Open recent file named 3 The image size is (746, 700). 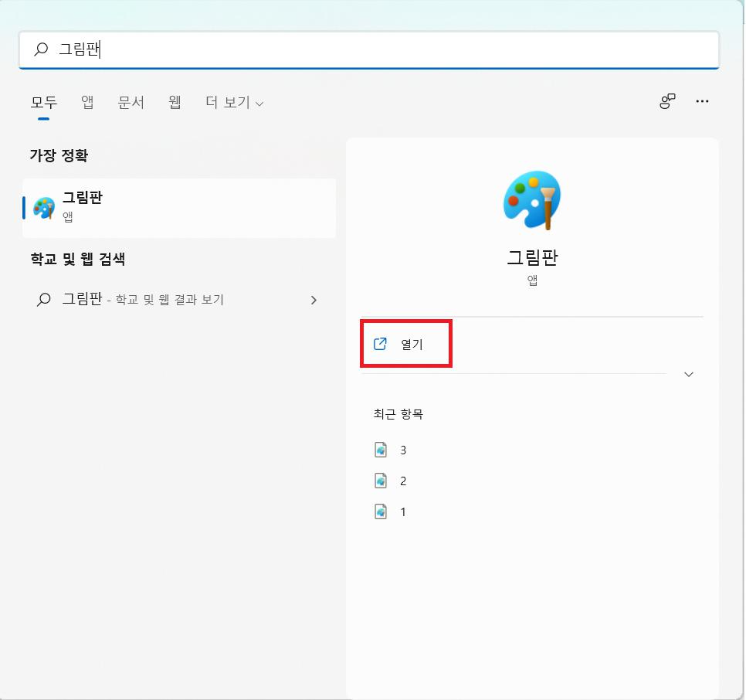532,450
